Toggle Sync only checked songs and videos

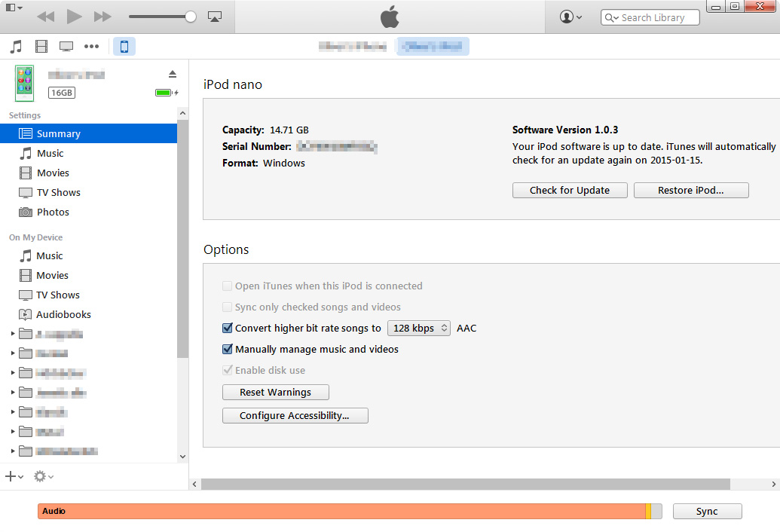(x=227, y=307)
